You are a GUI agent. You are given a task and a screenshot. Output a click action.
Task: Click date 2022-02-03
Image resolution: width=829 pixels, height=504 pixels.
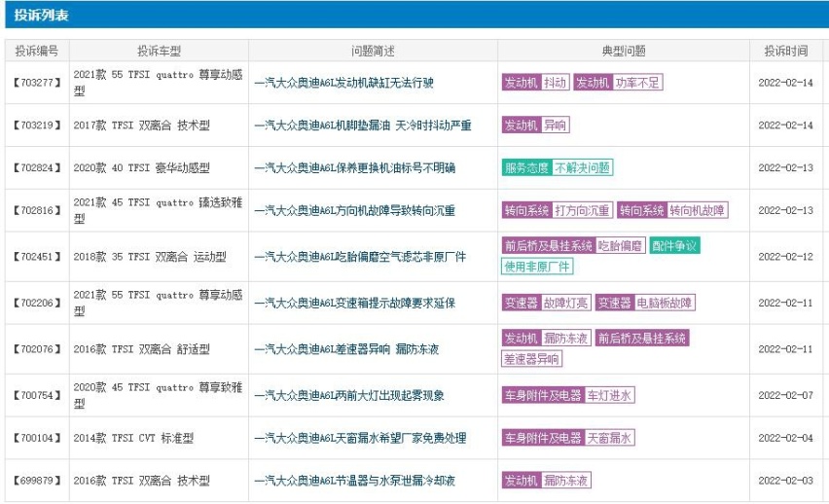(785, 481)
